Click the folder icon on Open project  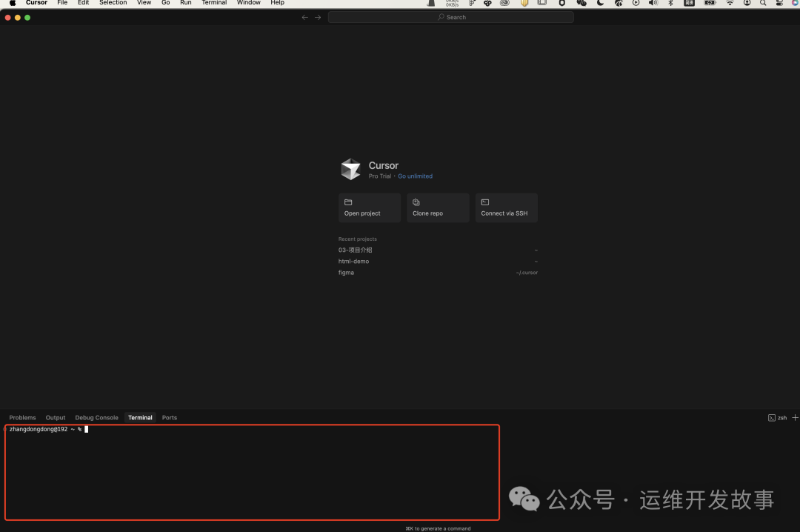coord(348,202)
